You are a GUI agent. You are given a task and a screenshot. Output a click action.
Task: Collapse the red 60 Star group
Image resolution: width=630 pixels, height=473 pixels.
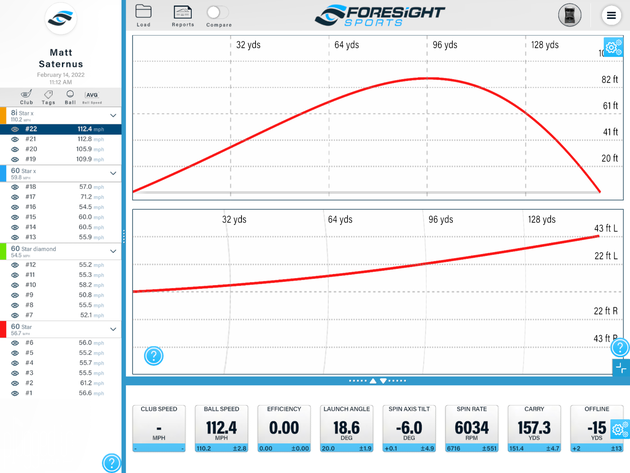click(x=114, y=329)
